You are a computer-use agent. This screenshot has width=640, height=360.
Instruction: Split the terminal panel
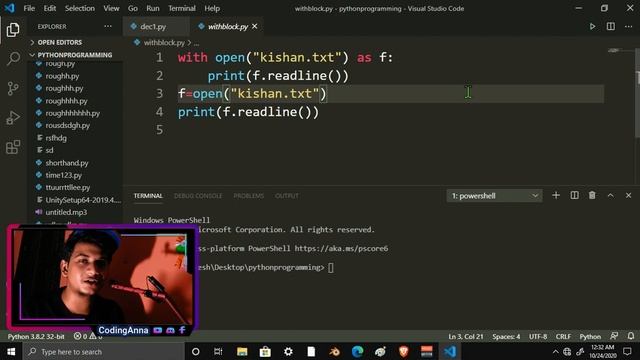pyautogui.click(x=574, y=196)
